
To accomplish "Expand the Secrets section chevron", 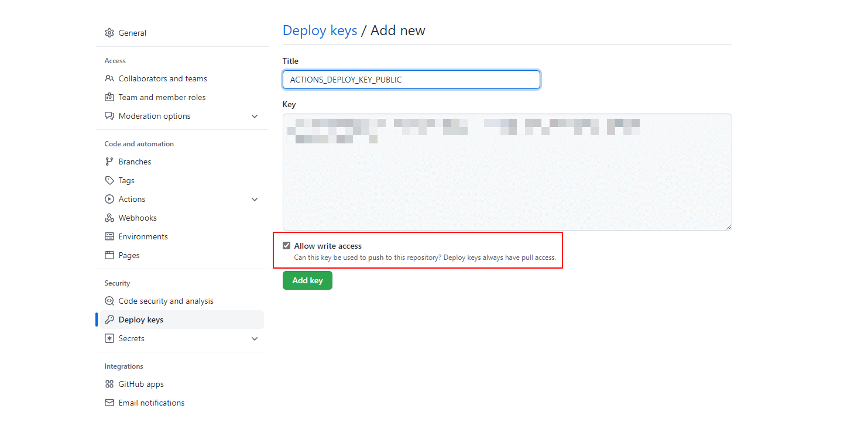I will point(255,339).
